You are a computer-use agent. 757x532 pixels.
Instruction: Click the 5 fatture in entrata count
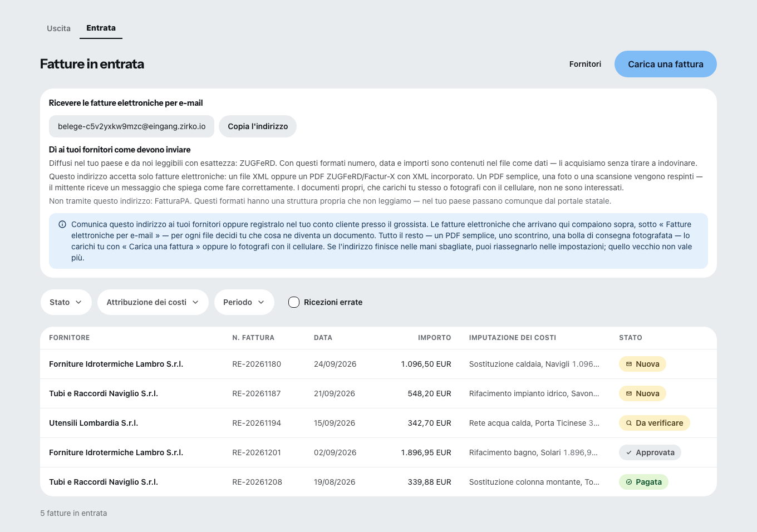click(73, 513)
